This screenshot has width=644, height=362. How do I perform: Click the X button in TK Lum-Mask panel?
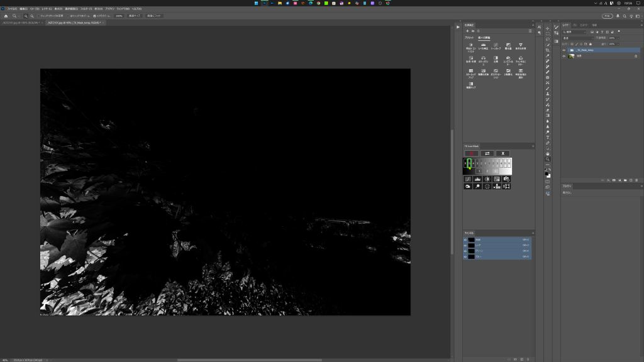click(502, 153)
